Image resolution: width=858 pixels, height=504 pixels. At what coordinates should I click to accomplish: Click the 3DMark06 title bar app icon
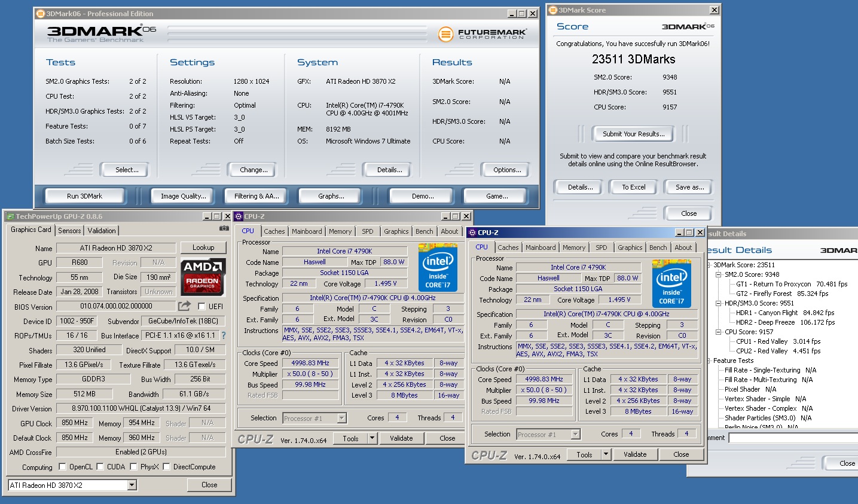coord(41,13)
